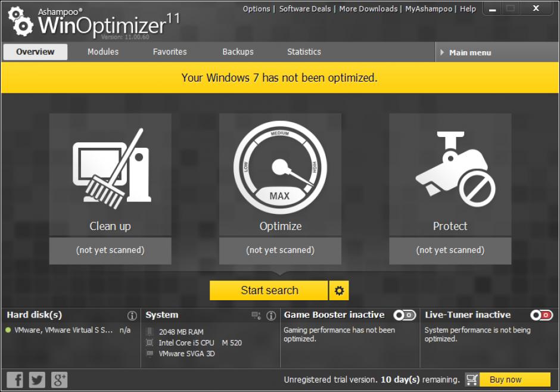Click the 2048 MB RAM entry

181,332
